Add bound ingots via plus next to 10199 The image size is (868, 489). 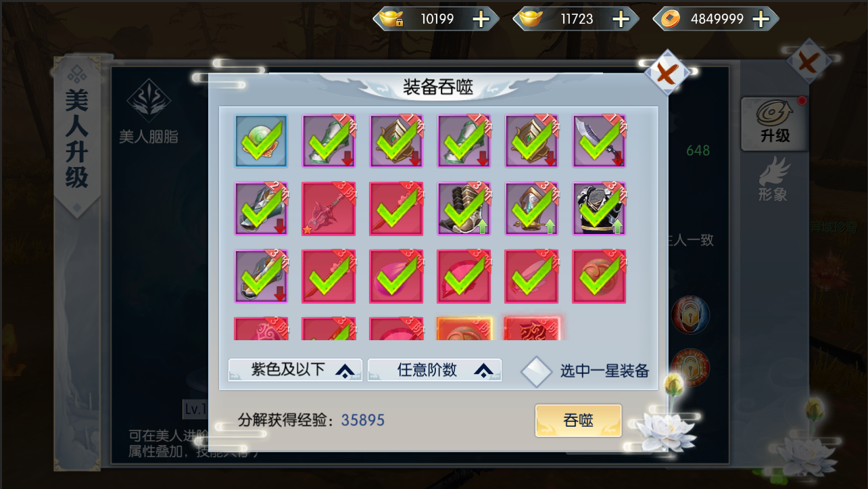481,19
